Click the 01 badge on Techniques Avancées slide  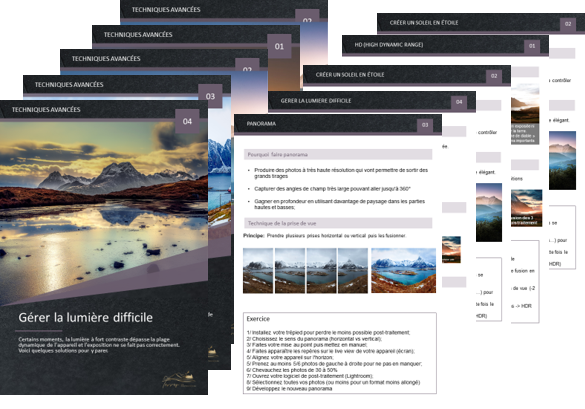279,46
